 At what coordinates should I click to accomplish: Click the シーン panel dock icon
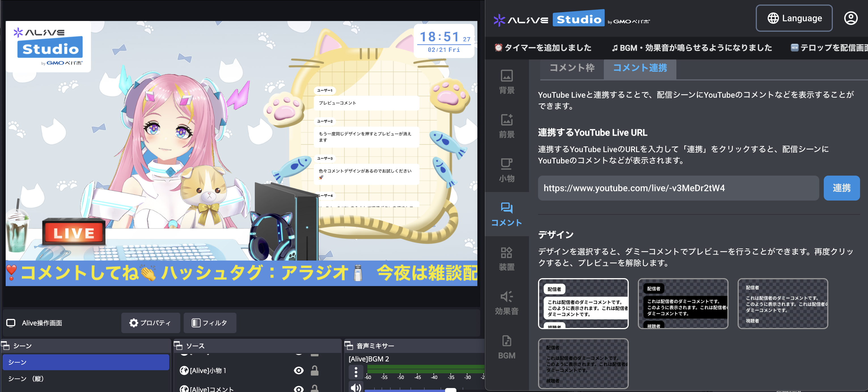point(5,346)
